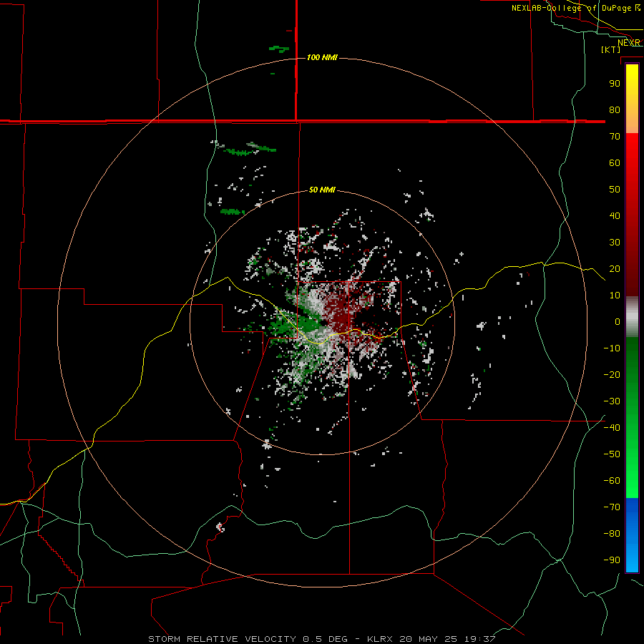Click the 20 value on the velocity scale
The height and width of the screenshot is (644, 644).
coord(615,268)
